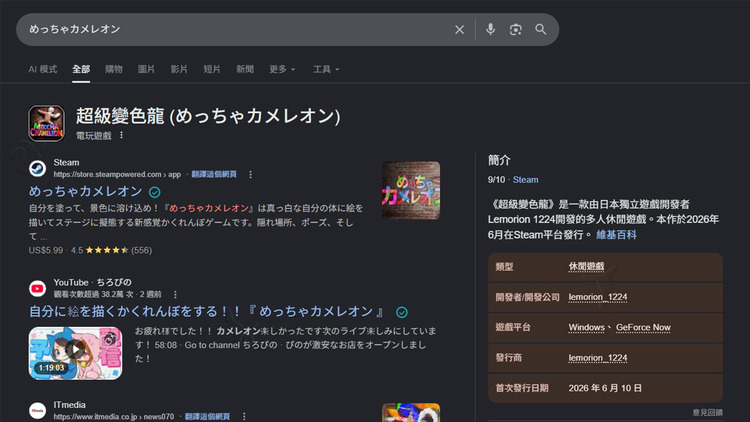Click inside the search text field
The height and width of the screenshot is (422, 750).
tap(234, 30)
